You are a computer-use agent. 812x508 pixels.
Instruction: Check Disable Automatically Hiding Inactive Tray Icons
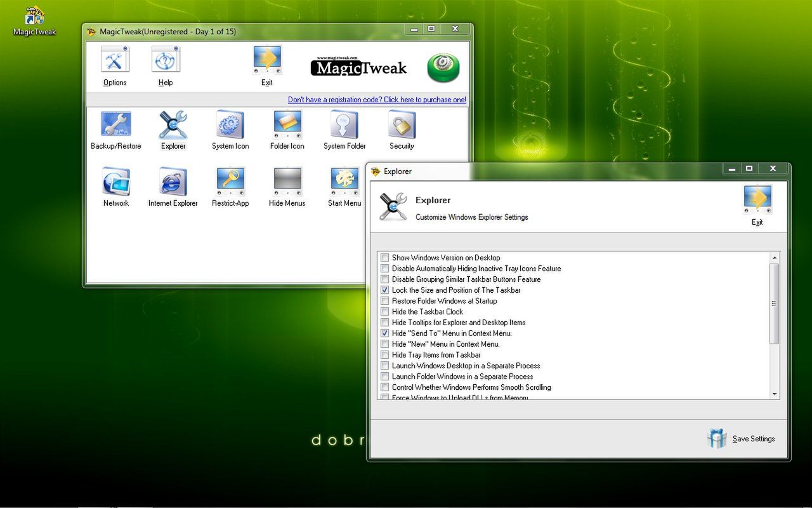384,269
